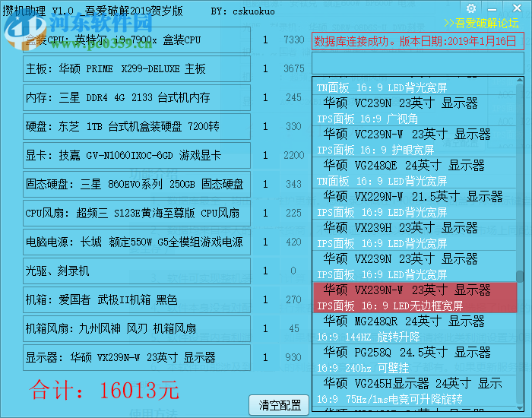Click the 清空配置 button

pos(279,405)
